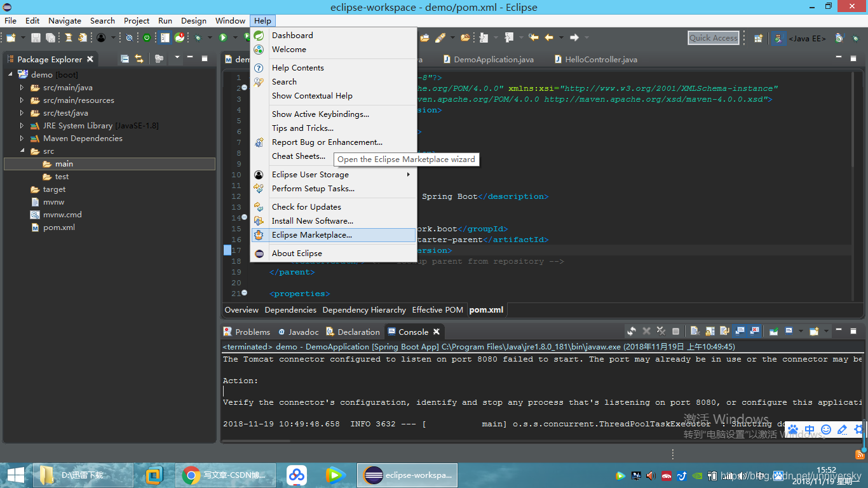Open Chrome window from Windows taskbar
This screenshot has height=488, width=868.
click(221, 475)
